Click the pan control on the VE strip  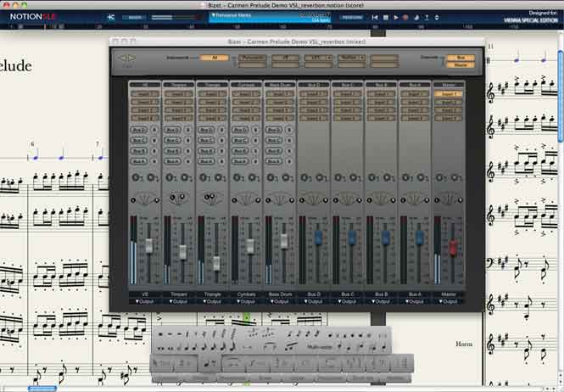145,199
